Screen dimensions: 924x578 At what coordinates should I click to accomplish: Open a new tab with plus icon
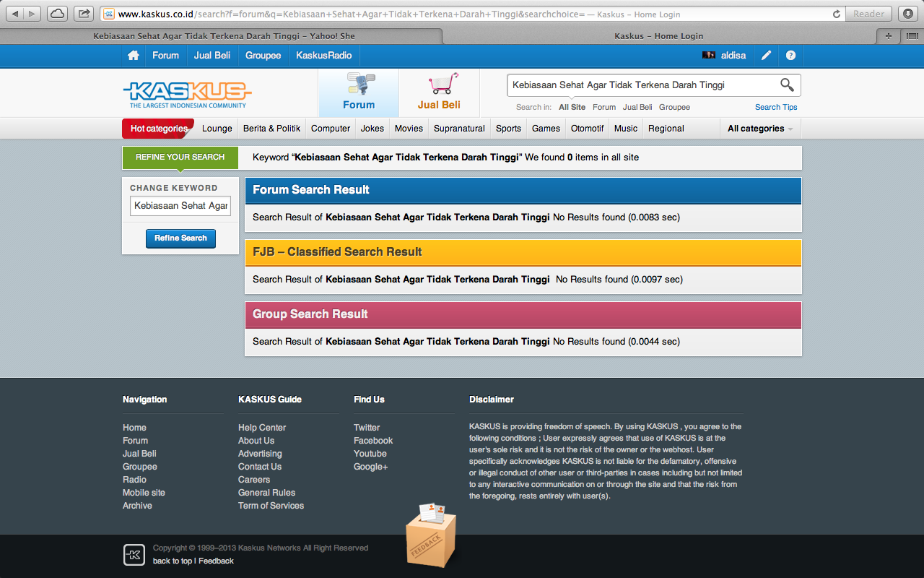coord(889,35)
